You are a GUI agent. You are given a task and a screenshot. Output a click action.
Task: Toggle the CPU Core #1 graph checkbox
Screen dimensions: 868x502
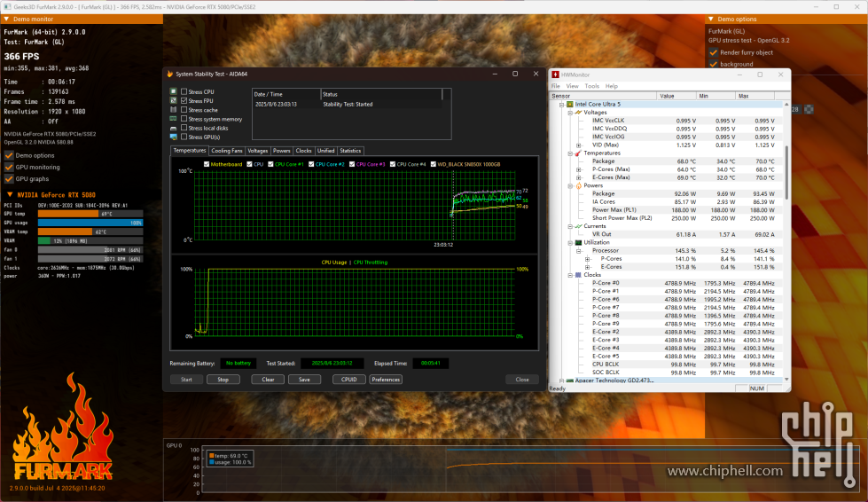click(x=270, y=164)
